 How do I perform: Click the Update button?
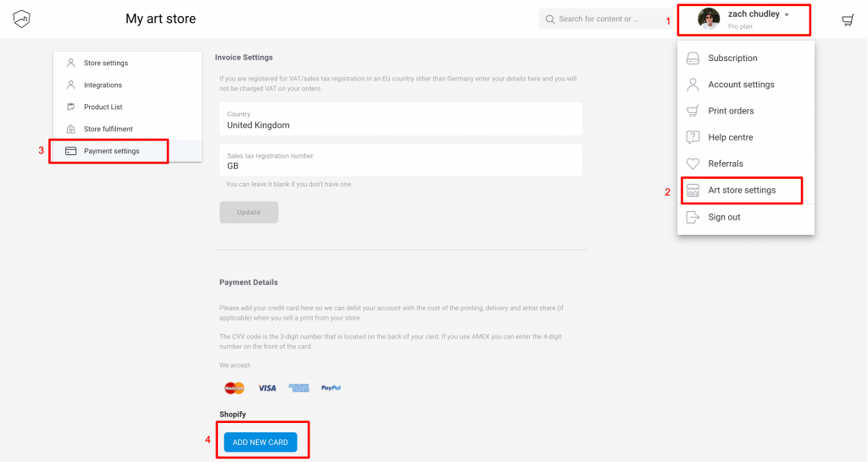pyautogui.click(x=248, y=213)
